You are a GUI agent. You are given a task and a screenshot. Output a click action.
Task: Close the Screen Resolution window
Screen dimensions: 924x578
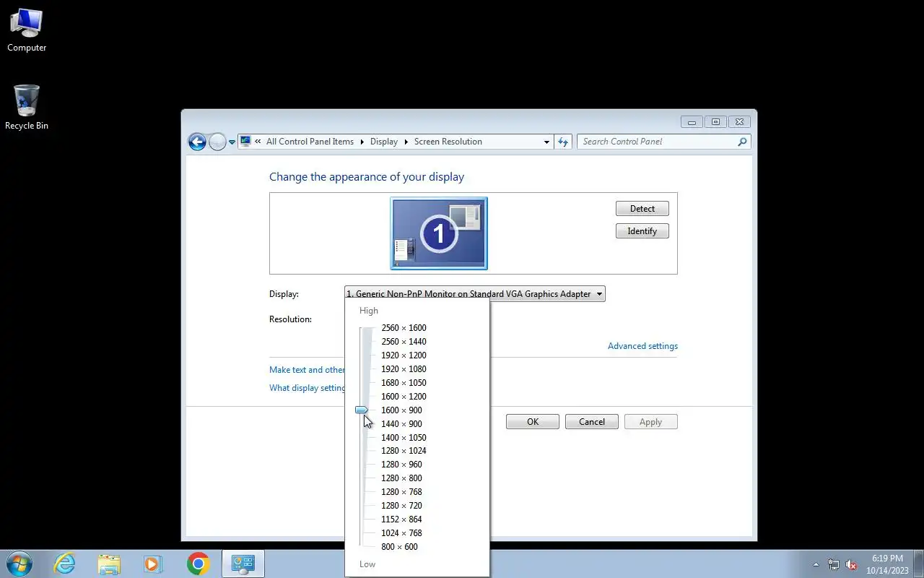coord(740,122)
